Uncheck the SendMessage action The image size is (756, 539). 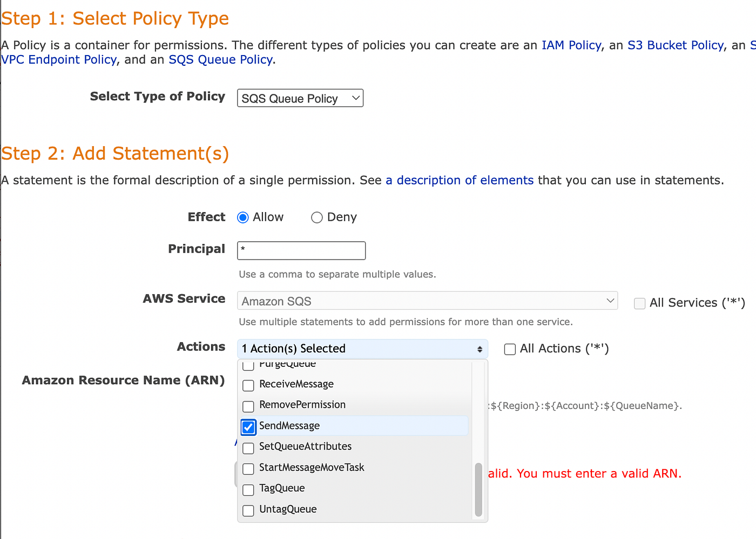pyautogui.click(x=248, y=427)
